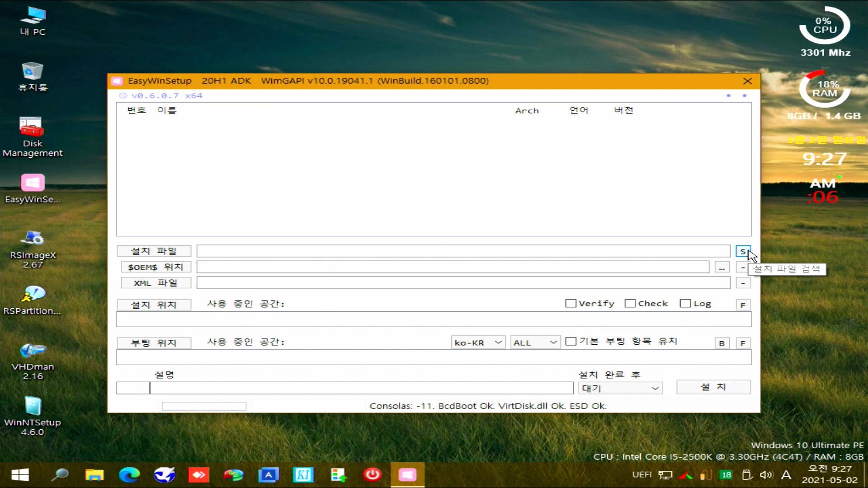Click the 언어 column header
The image size is (868, 488).
pos(579,111)
